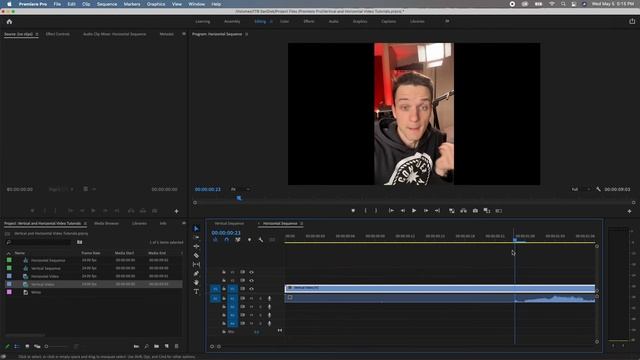This screenshot has height=360, width=640.
Task: Switch Project panel to icon view
Action: pyautogui.click(x=27, y=346)
